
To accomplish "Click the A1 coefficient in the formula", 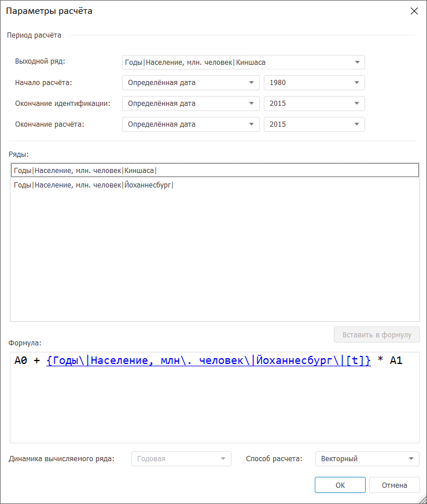I will click(396, 360).
